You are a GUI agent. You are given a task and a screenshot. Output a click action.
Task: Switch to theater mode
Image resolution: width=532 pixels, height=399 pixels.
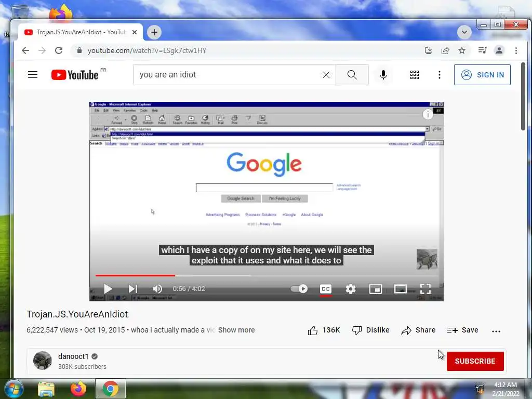tap(401, 289)
